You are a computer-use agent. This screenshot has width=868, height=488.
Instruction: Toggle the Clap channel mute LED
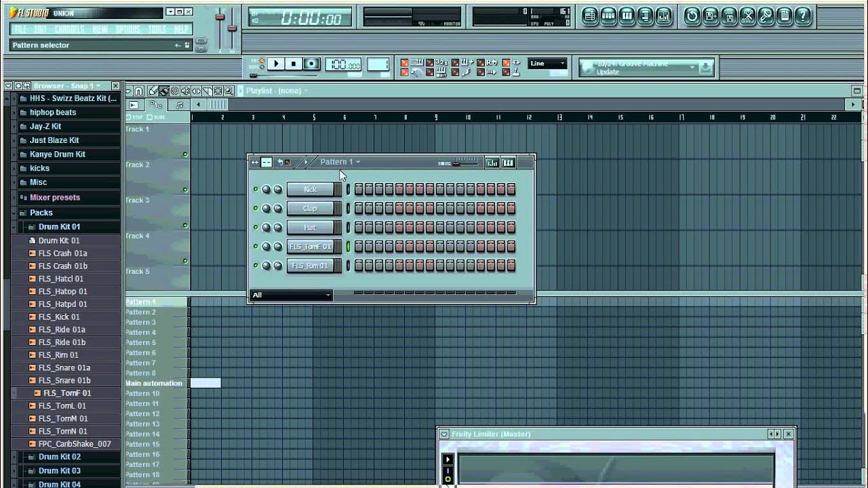[x=256, y=209]
